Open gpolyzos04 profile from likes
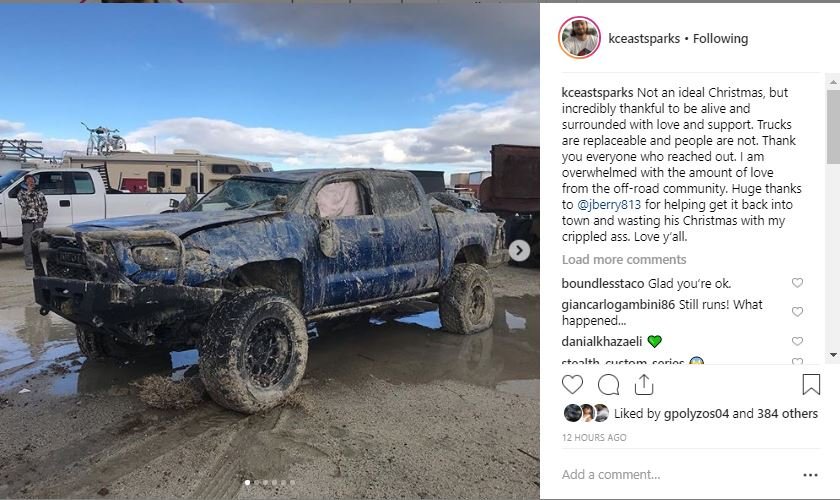The width and height of the screenshot is (840, 500). point(696,414)
